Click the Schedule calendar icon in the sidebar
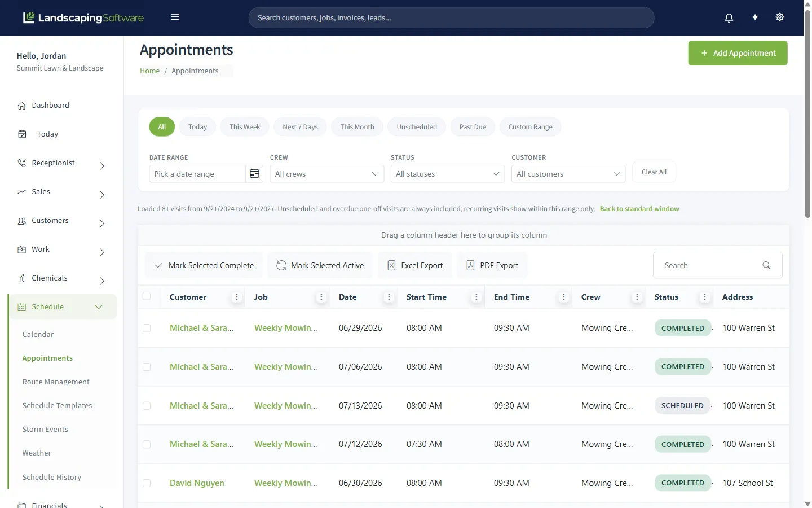812x508 pixels. coord(22,307)
